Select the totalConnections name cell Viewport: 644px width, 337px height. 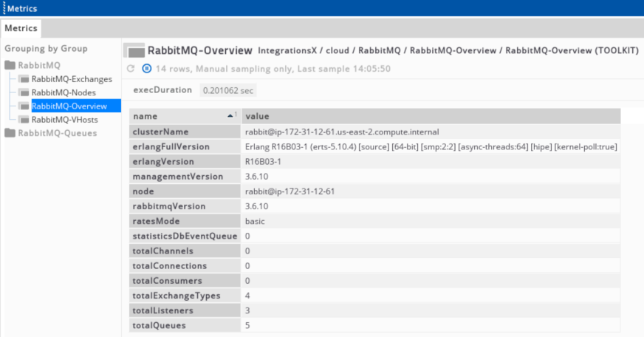point(185,266)
